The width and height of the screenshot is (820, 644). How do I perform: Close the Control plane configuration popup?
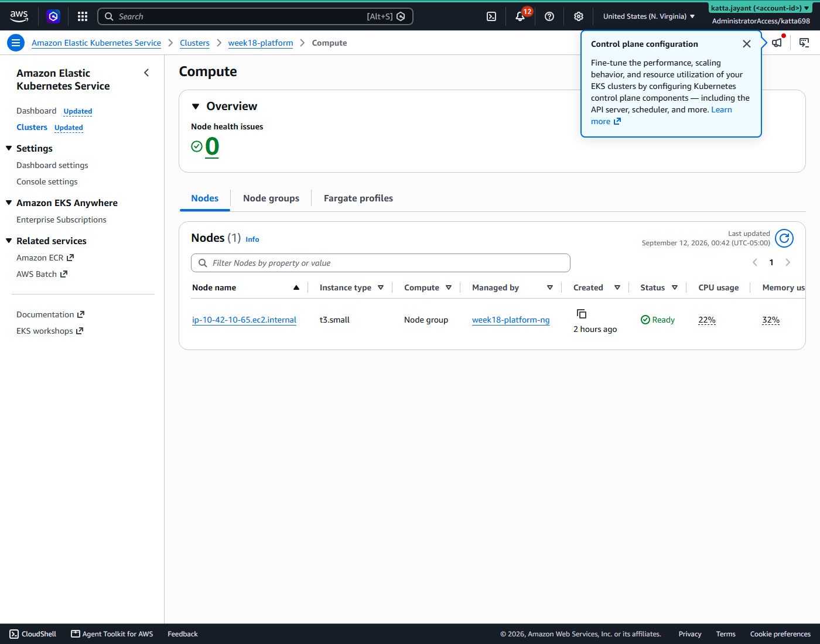click(x=747, y=44)
